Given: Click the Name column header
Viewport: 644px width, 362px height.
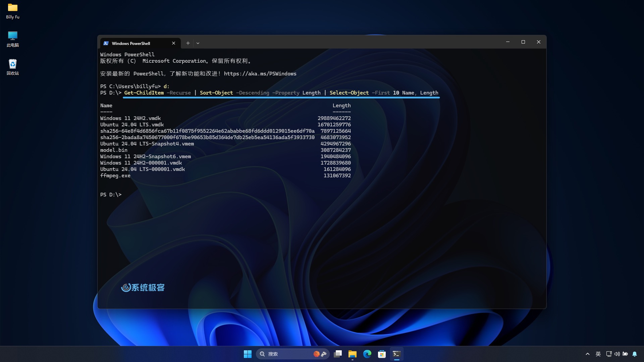Looking at the screenshot, I should point(106,106).
